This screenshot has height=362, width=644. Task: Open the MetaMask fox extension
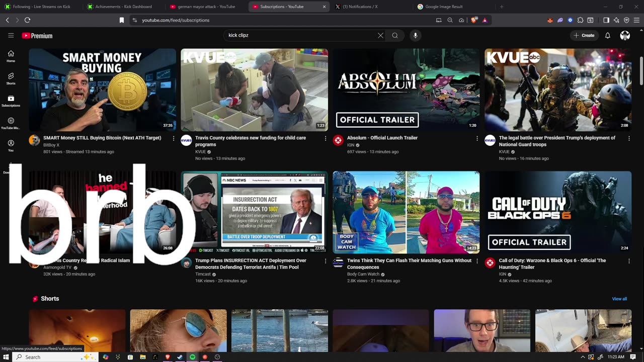550,20
